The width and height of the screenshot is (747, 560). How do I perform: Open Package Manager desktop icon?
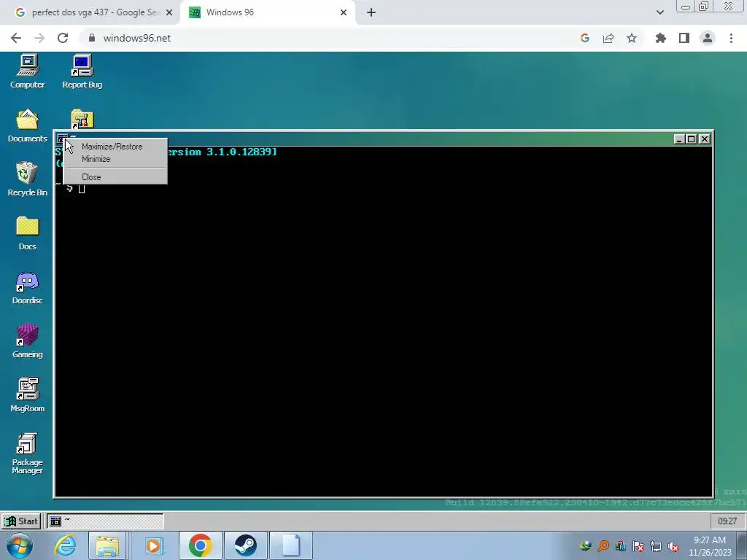[x=27, y=454]
